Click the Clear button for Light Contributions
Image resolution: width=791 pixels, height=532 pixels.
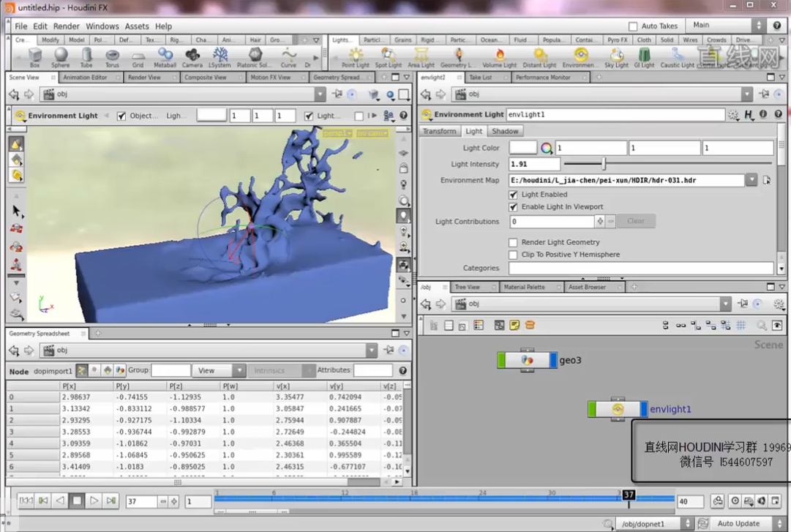[x=636, y=222]
